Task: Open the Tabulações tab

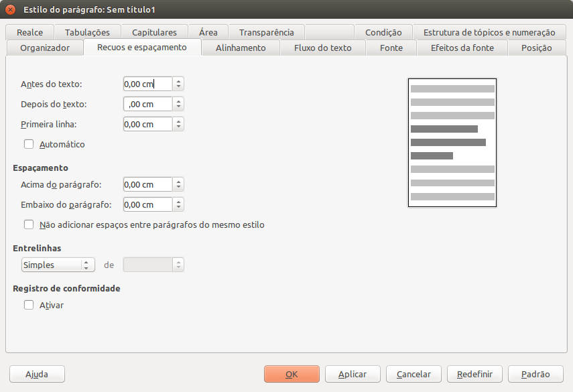Action: (x=87, y=32)
